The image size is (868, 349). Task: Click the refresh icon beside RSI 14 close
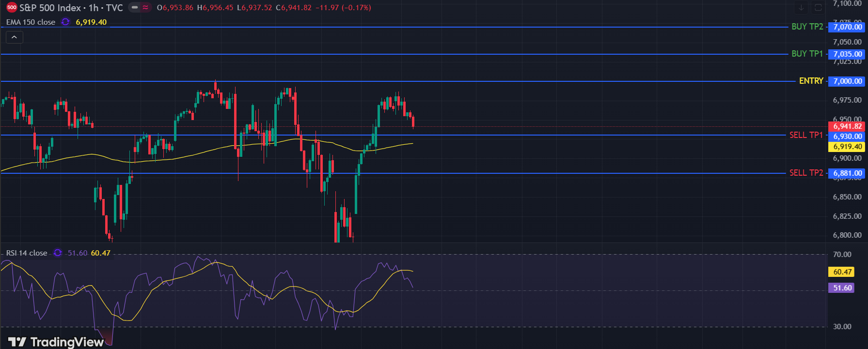click(x=58, y=253)
